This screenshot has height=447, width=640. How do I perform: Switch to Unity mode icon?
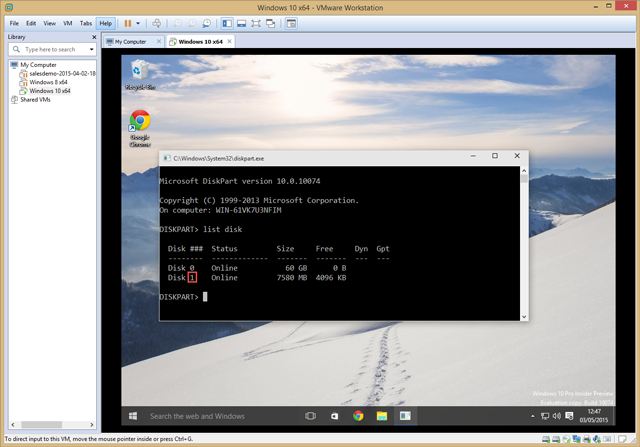pos(270,23)
